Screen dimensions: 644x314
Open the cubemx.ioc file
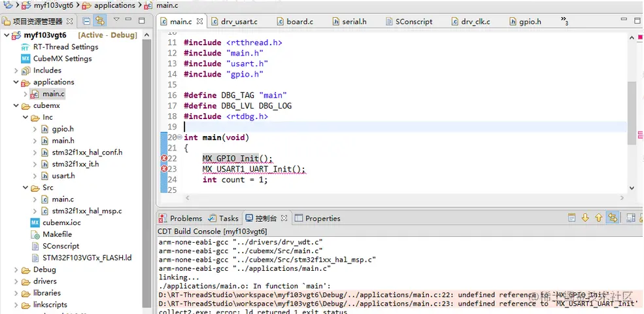(61, 223)
